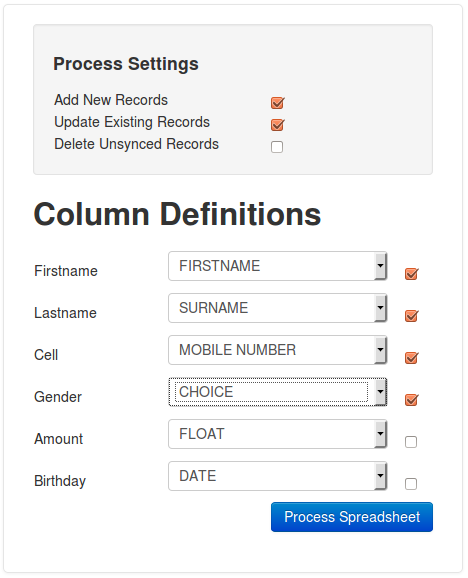Open the SURNAME column type dropdown
This screenshot has height=578, width=468.
pos(277,308)
